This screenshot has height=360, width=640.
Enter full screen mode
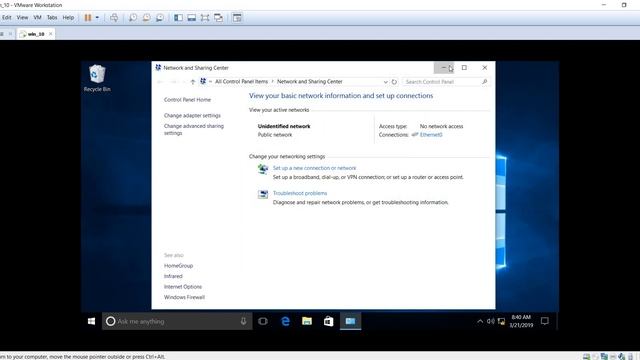pyautogui.click(x=205, y=18)
